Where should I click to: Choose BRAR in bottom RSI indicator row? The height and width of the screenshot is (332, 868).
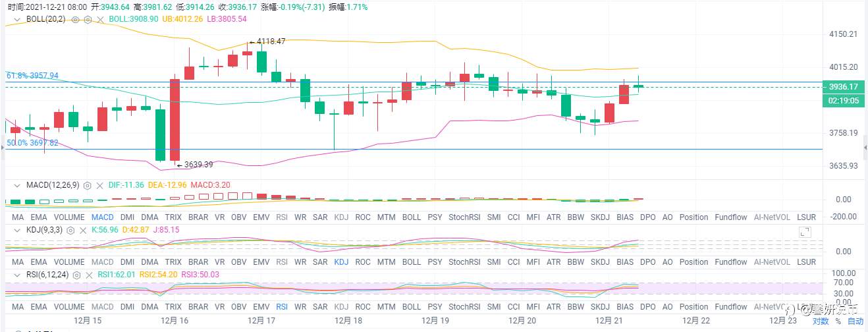[x=198, y=307]
